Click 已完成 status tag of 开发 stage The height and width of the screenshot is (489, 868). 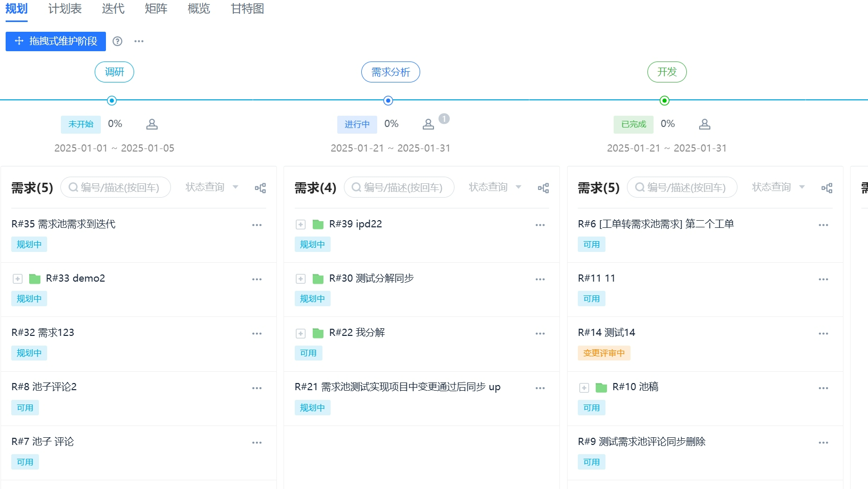click(634, 124)
